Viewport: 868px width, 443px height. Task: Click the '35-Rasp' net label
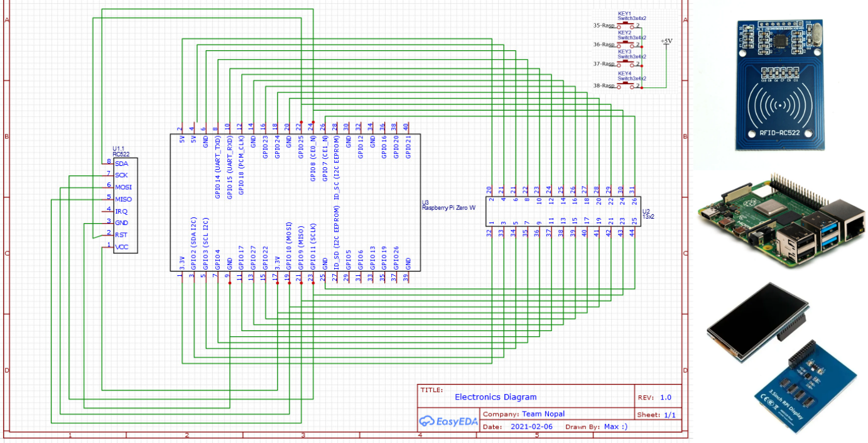[604, 26]
